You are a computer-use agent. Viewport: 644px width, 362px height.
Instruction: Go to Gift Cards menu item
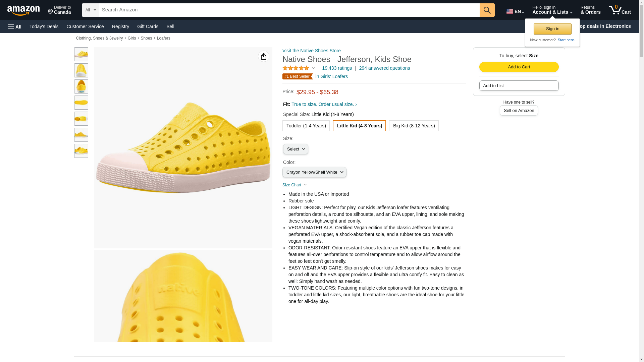148,26
